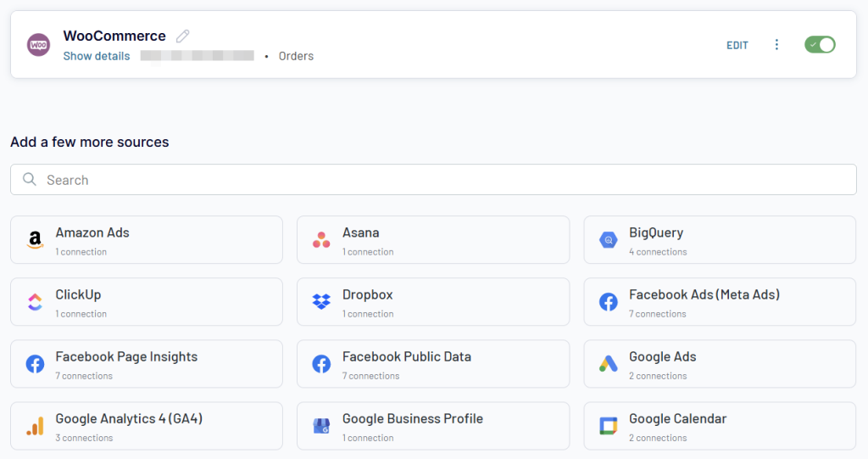Click "7 connections" under Facebook Ads (Meta Ads)

click(x=657, y=314)
